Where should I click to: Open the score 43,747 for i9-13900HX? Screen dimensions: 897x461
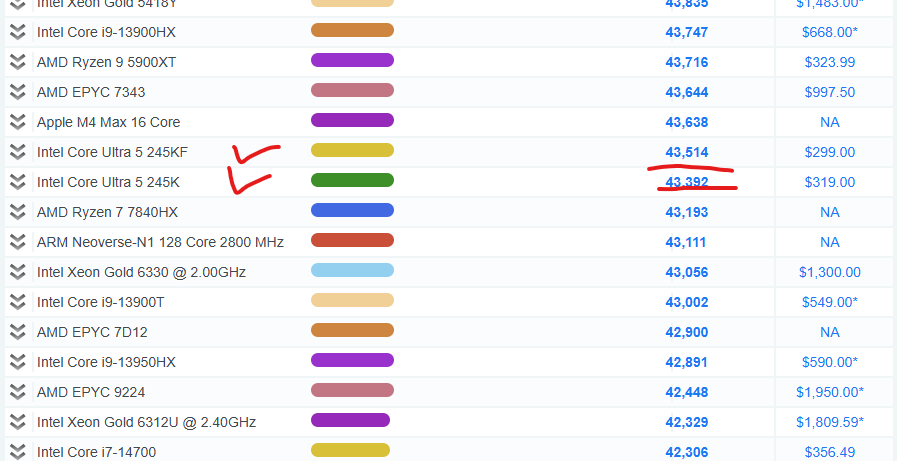click(x=686, y=33)
